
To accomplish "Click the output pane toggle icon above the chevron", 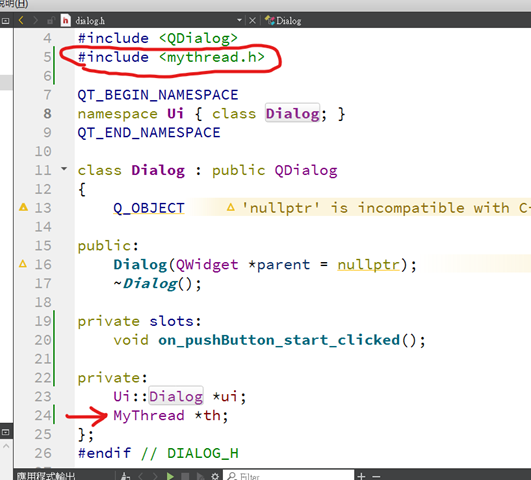I will tap(5, 432).
